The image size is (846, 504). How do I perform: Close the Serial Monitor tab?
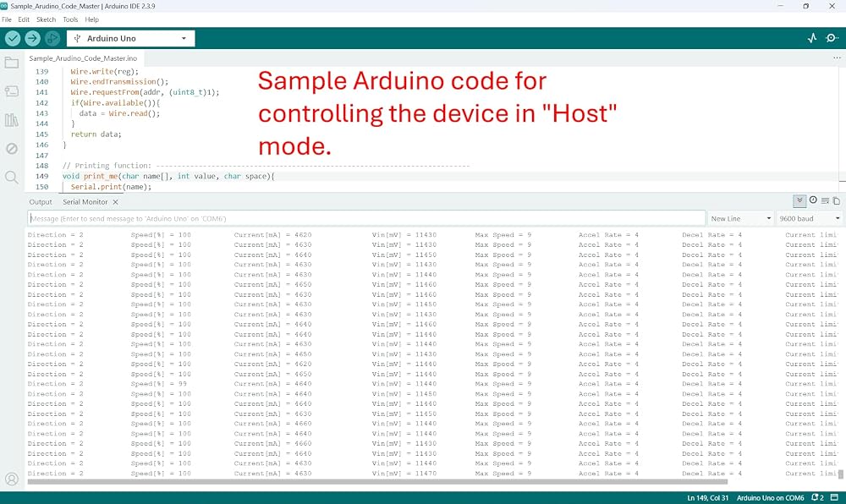pyautogui.click(x=115, y=202)
